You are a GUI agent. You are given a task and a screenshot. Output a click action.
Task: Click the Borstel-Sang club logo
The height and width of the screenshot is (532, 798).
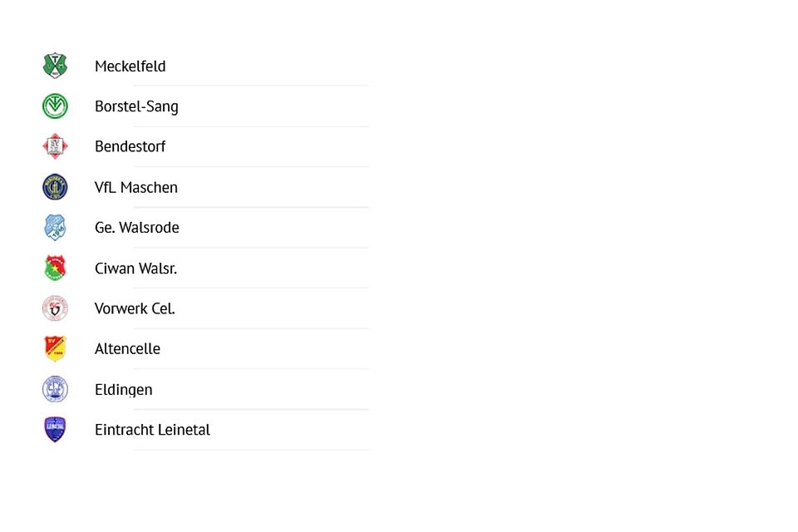(x=55, y=106)
